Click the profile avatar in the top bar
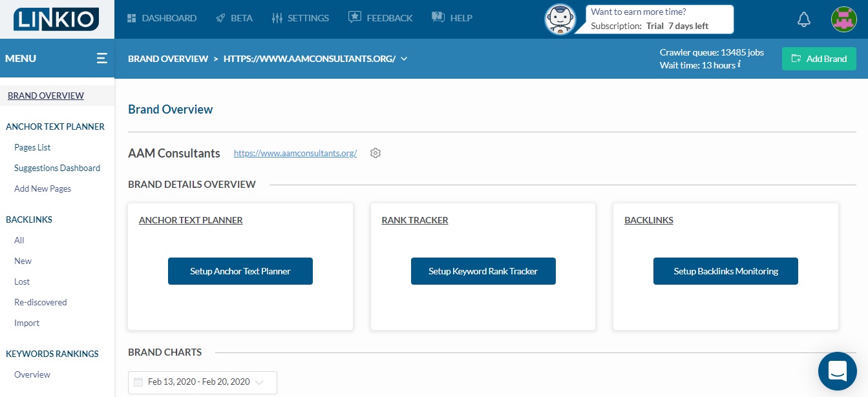This screenshot has width=868, height=397. [843, 19]
